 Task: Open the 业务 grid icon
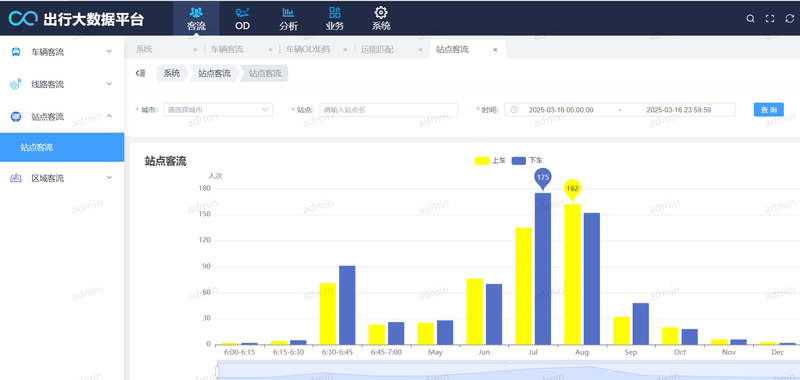coord(335,12)
